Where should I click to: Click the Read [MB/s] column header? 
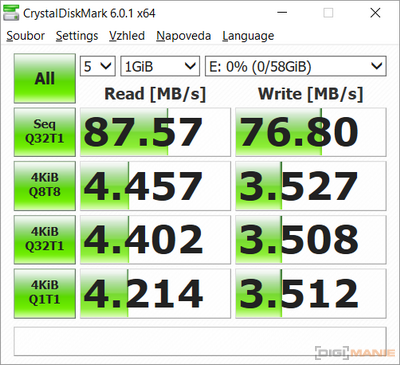tap(155, 94)
